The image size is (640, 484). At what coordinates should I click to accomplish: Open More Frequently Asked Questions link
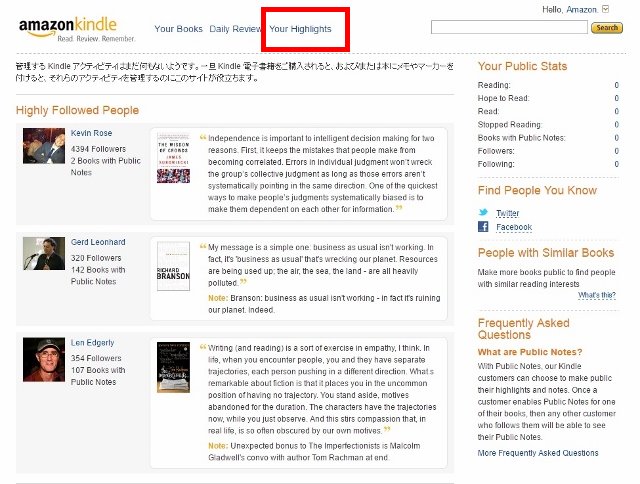538,453
